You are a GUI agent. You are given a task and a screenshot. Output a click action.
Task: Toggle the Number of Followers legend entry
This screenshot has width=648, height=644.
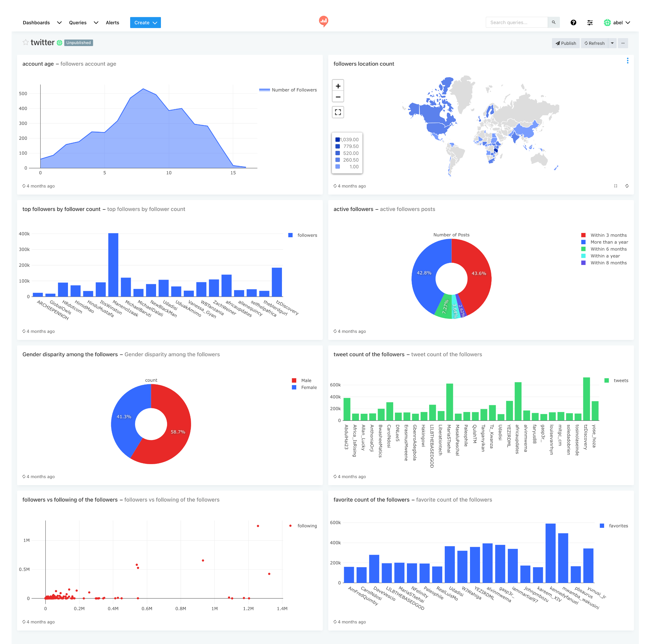pos(288,90)
